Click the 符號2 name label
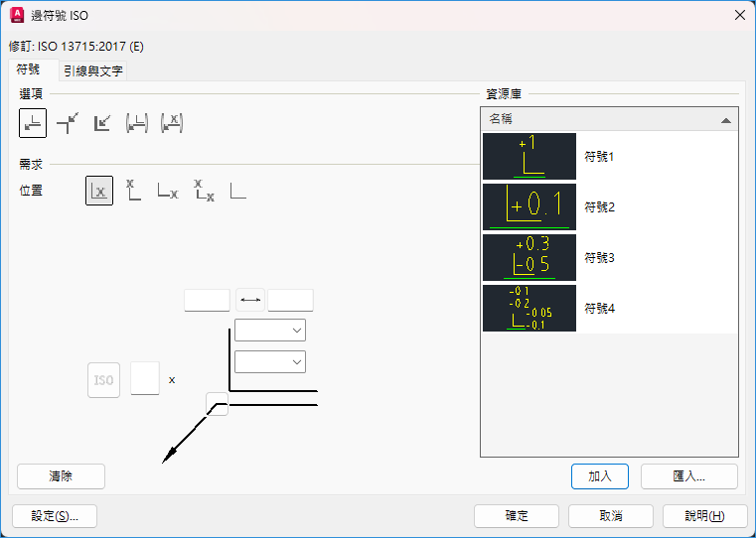 coord(599,207)
